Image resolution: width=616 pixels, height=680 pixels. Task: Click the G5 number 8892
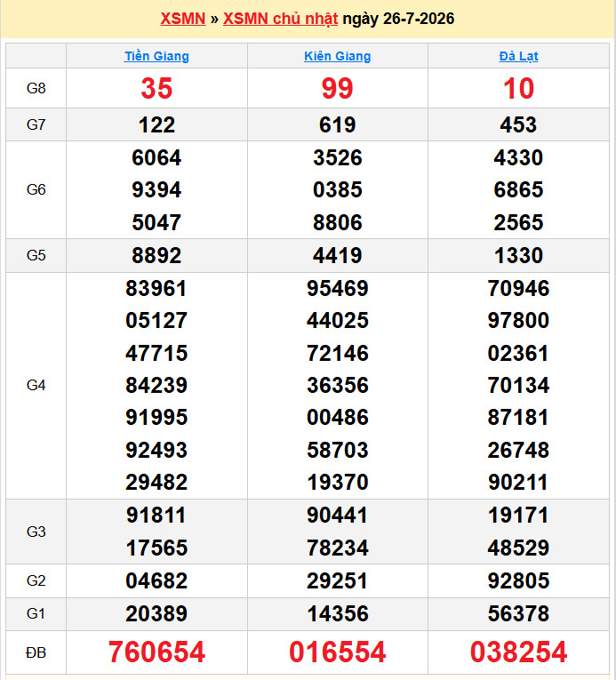click(156, 255)
